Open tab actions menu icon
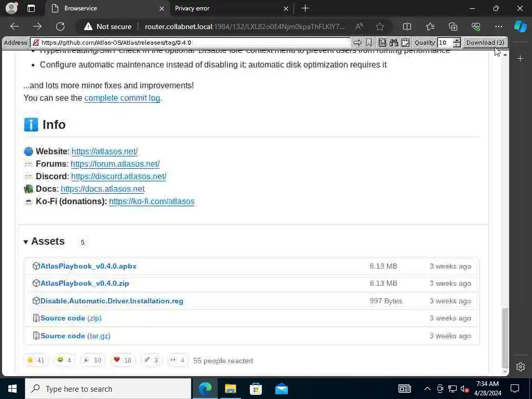This screenshot has height=399, width=532. click(x=31, y=8)
